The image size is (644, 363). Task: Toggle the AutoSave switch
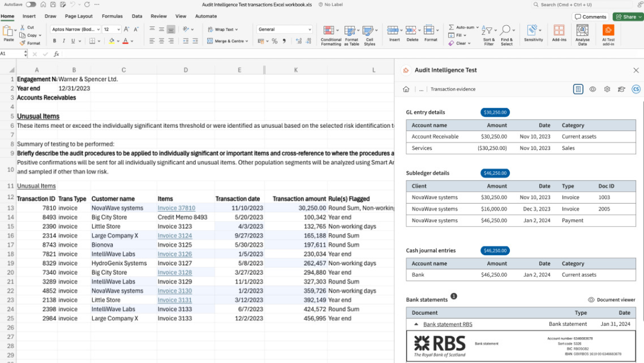31,4
